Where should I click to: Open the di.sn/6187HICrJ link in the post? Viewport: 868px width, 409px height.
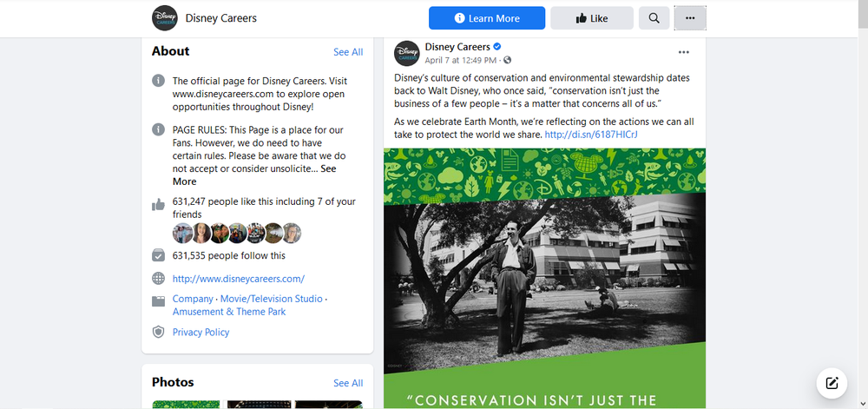(x=591, y=135)
